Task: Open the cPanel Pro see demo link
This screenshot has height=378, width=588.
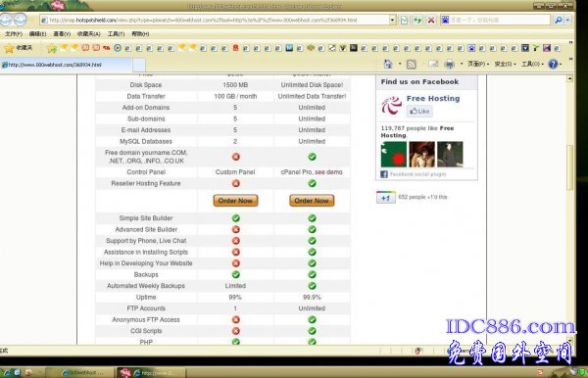Action: 328,172
